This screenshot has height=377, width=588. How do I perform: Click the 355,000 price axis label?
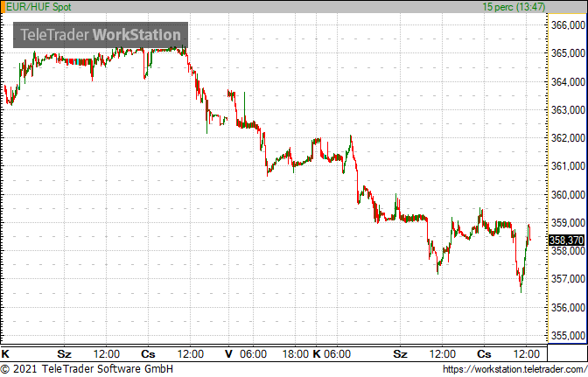[568, 335]
